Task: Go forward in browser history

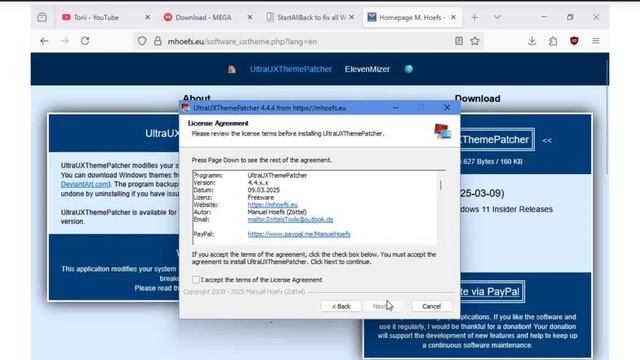Action: (64, 41)
